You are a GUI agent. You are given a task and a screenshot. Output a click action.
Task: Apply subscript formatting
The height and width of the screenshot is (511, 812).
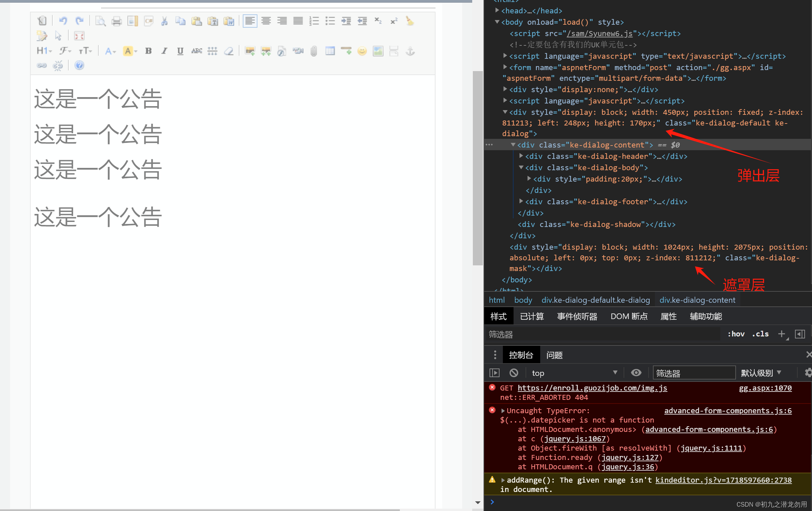point(378,21)
